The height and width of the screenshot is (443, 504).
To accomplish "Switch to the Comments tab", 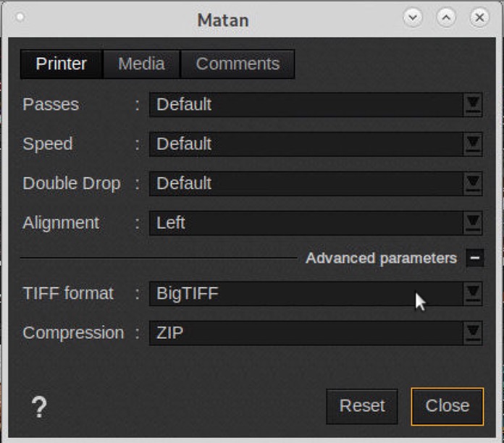I will pos(238,64).
